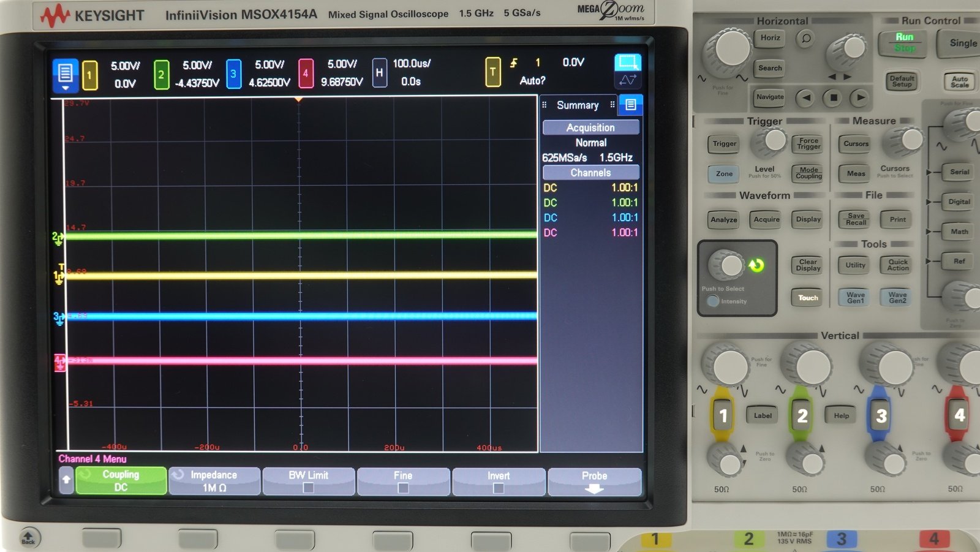Select the channel 2 green indicator
The width and height of the screenshot is (980, 552).
pos(161,75)
